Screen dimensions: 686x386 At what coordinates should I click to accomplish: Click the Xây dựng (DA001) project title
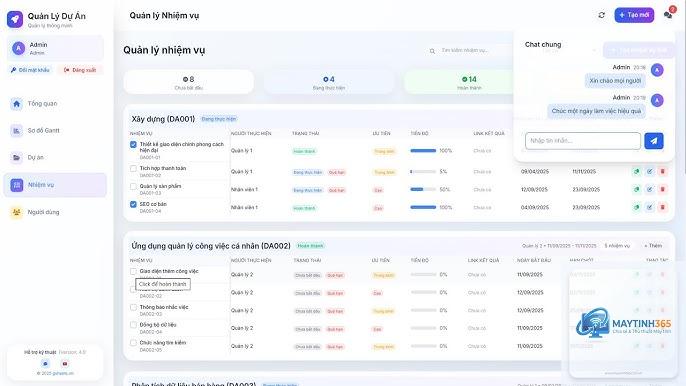coord(163,119)
